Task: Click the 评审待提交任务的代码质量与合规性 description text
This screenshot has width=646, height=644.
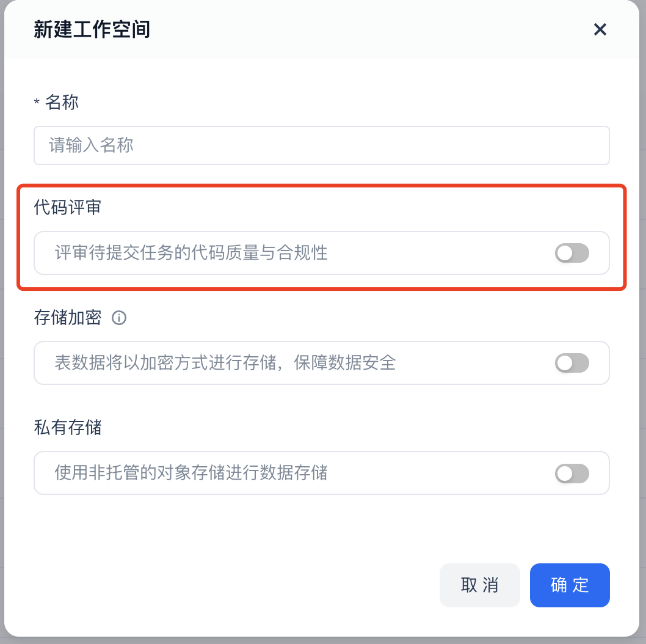Action: coord(191,253)
